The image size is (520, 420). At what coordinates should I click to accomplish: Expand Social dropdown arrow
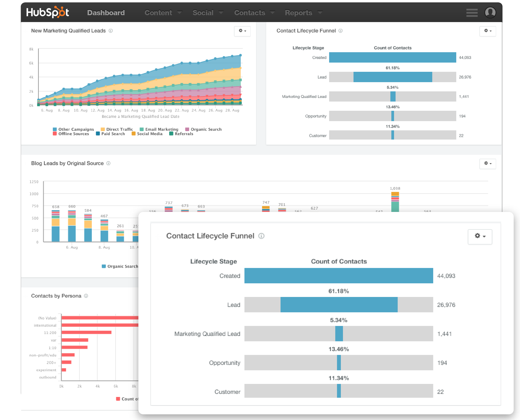tap(221, 12)
